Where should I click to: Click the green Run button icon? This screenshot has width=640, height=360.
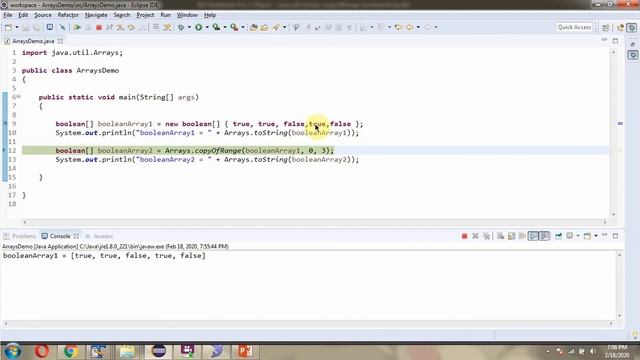199,27
